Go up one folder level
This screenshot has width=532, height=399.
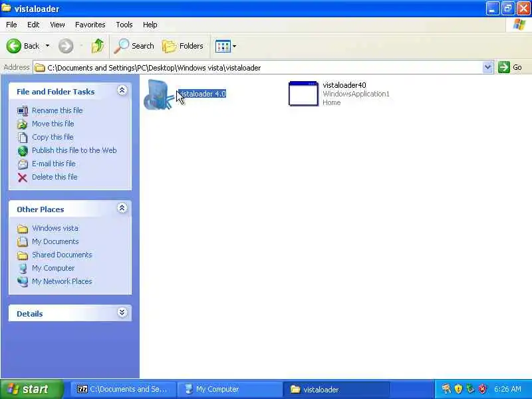click(x=98, y=46)
